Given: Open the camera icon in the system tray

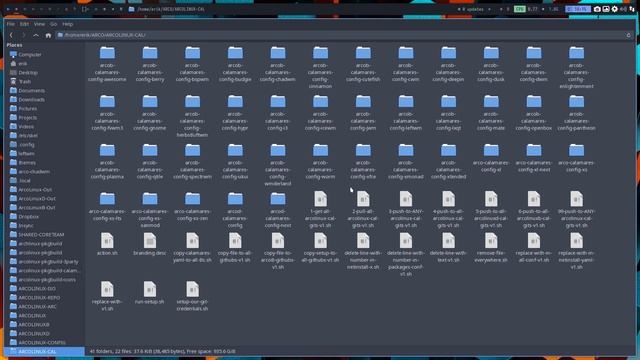Looking at the screenshot, I should 597,9.
